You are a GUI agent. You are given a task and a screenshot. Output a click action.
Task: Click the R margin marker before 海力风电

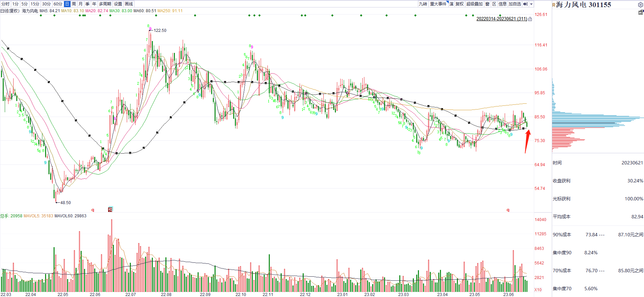tap(554, 5)
